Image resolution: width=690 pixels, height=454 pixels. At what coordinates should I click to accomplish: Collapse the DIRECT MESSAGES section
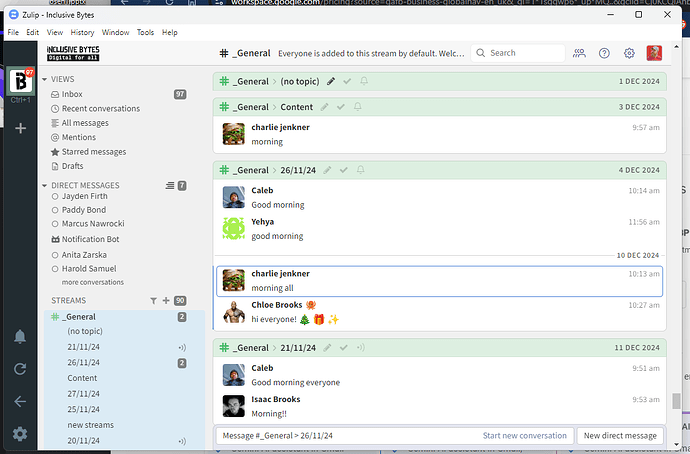44,186
